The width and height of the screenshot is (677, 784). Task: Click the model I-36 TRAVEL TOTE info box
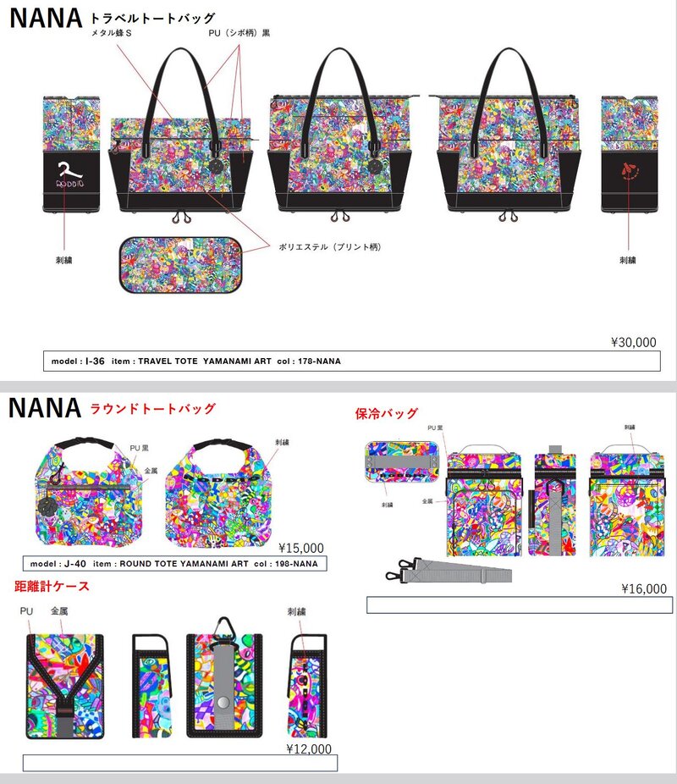(352, 361)
